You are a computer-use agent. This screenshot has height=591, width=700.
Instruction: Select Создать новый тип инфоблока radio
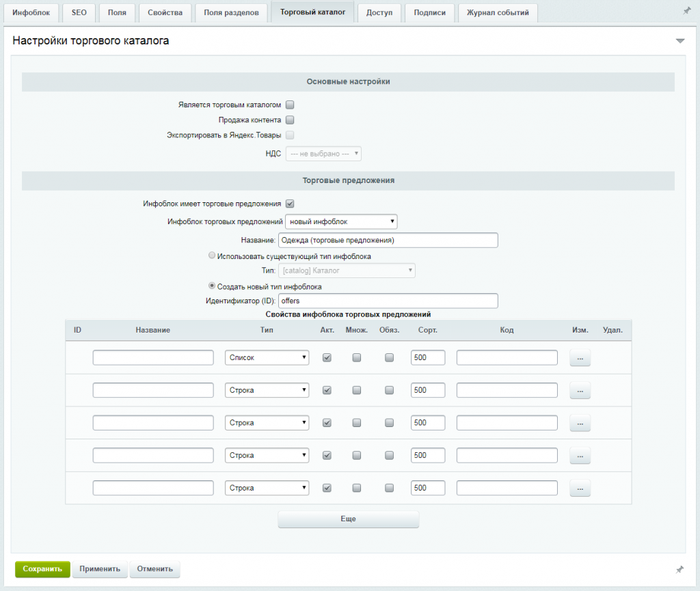(212, 286)
